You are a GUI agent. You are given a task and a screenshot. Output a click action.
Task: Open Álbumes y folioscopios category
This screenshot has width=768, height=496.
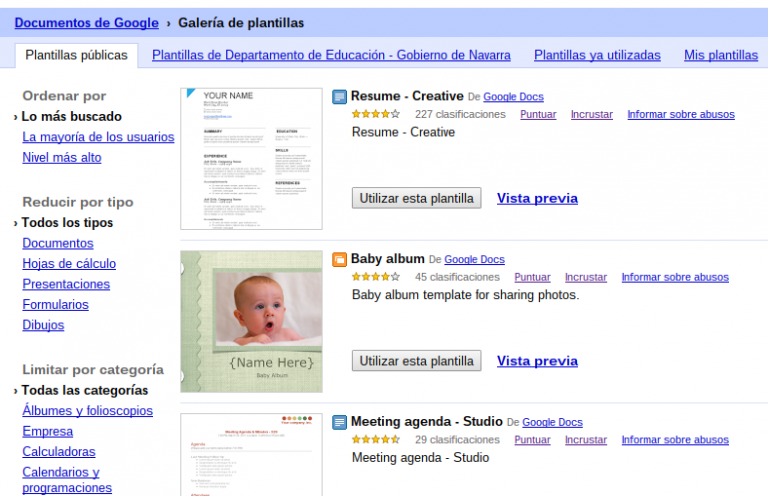point(88,411)
